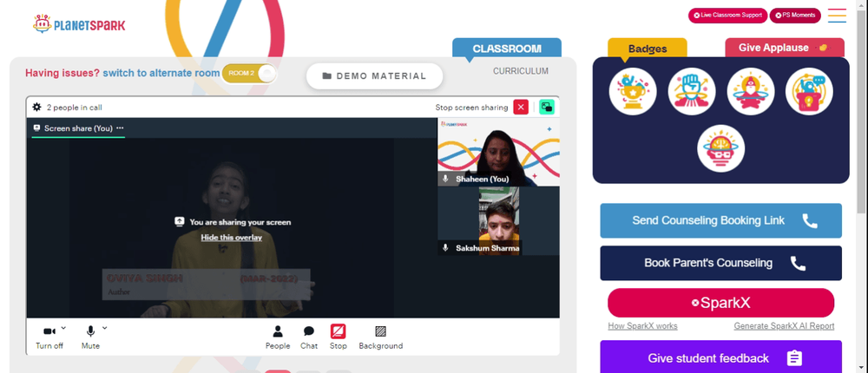
Task: Click the green picture-in-picture icon
Action: pyautogui.click(x=547, y=107)
